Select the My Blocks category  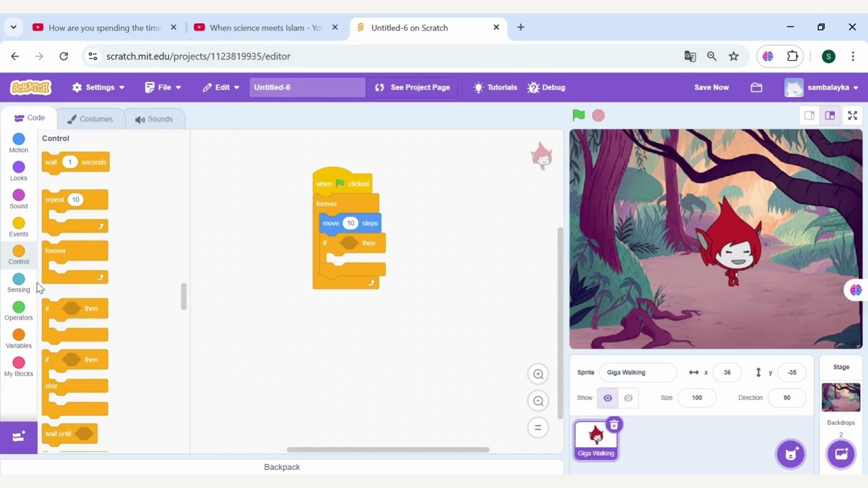[x=18, y=367]
